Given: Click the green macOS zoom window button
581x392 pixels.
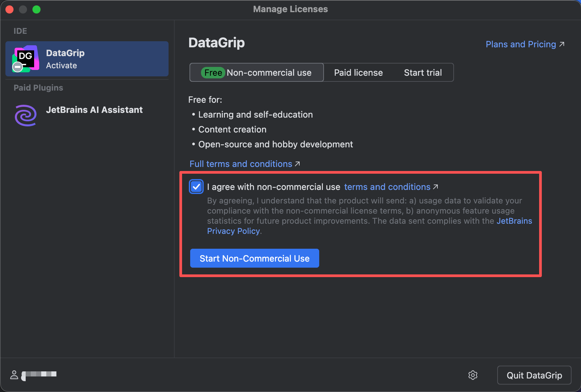Looking at the screenshot, I should (x=36, y=9).
